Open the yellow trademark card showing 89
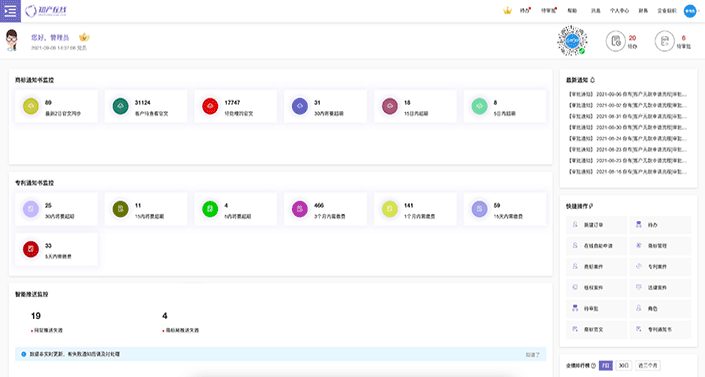 pos(56,106)
